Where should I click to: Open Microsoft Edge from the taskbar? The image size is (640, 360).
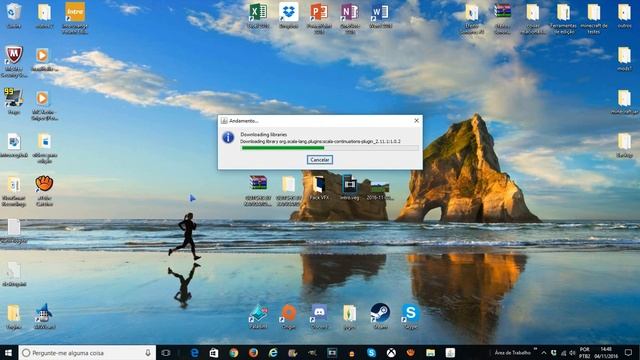(x=195, y=353)
